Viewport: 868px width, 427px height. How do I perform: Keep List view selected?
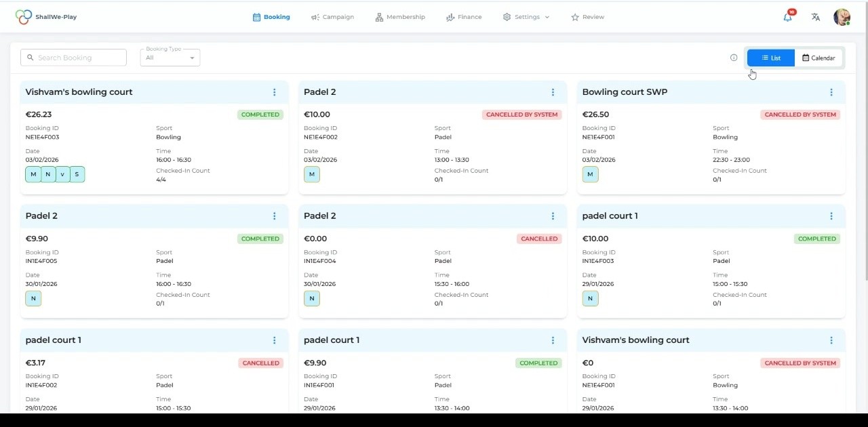point(770,58)
